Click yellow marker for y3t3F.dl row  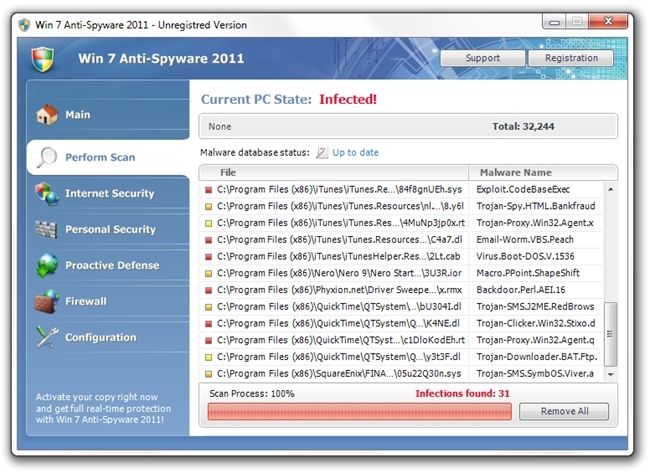[x=209, y=357]
